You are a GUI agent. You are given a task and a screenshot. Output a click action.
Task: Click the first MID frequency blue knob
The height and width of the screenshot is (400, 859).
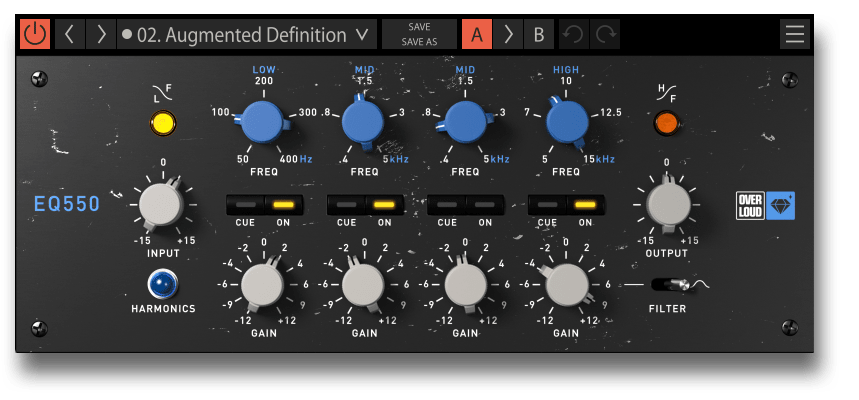[363, 122]
